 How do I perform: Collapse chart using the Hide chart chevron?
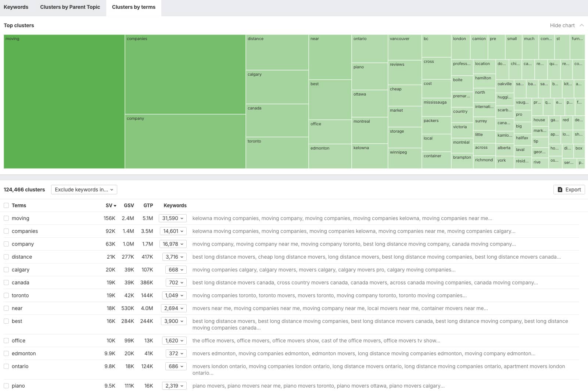click(582, 25)
